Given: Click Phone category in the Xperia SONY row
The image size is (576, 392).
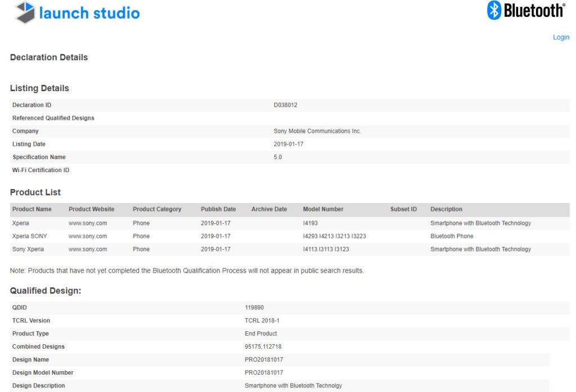Looking at the screenshot, I should click(x=141, y=236).
